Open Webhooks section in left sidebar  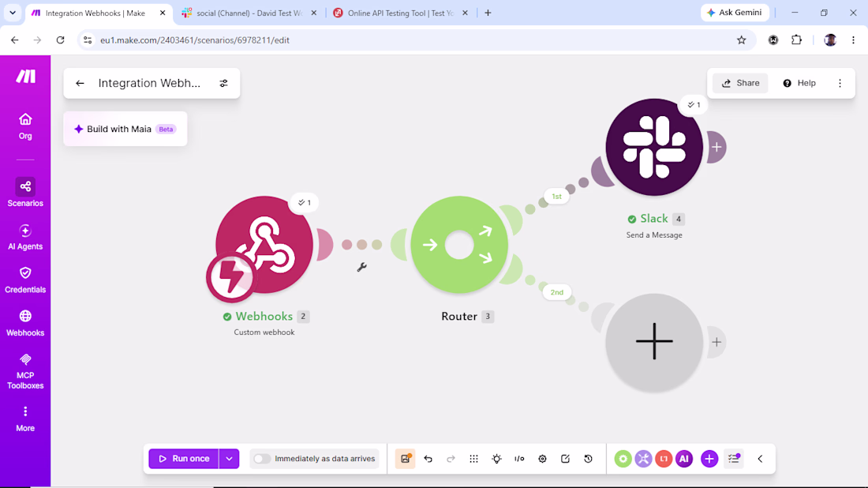(x=25, y=323)
